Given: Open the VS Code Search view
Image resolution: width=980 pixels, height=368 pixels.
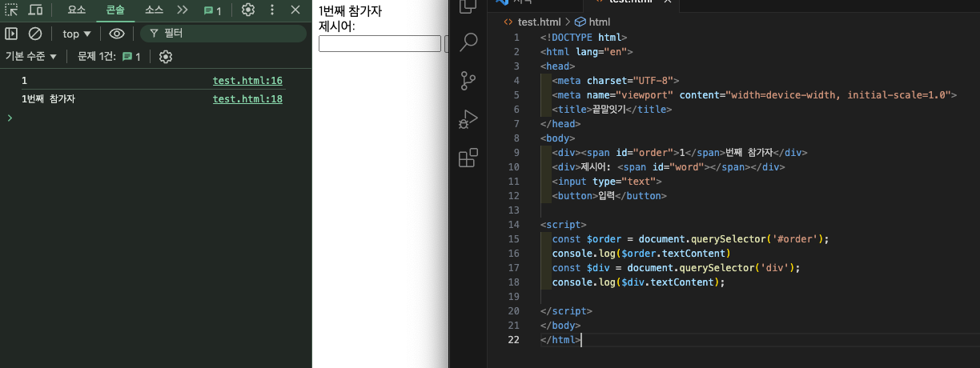Looking at the screenshot, I should tap(468, 42).
